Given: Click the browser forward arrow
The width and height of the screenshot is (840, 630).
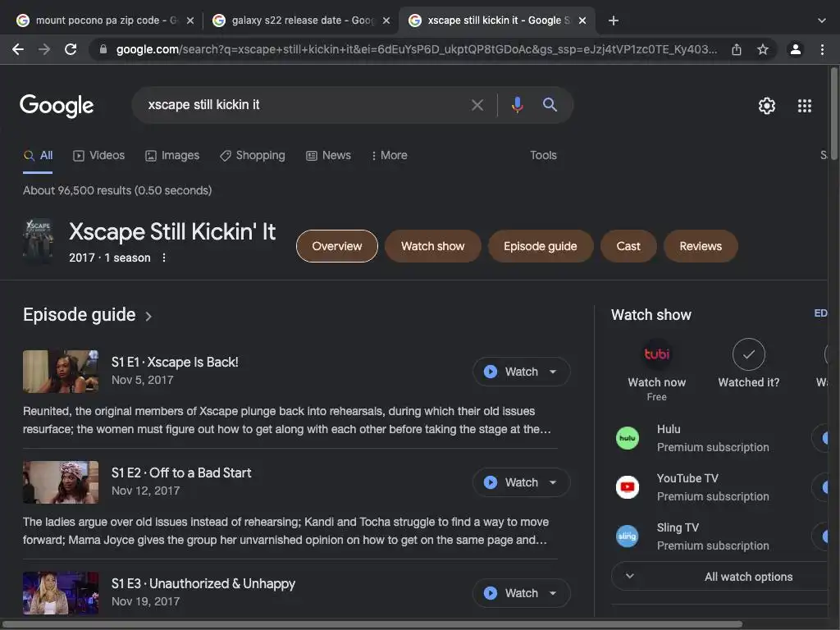Looking at the screenshot, I should click(44, 49).
